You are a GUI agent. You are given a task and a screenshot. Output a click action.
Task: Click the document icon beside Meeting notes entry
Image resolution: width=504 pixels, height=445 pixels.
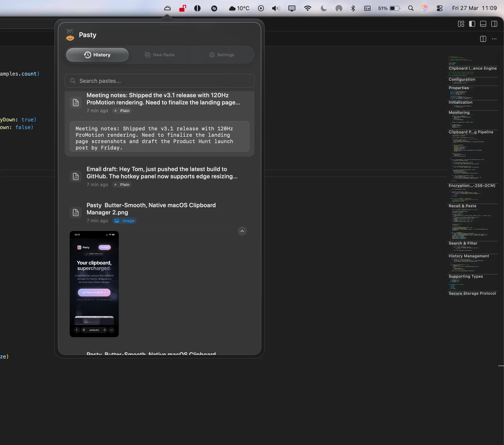pyautogui.click(x=76, y=103)
